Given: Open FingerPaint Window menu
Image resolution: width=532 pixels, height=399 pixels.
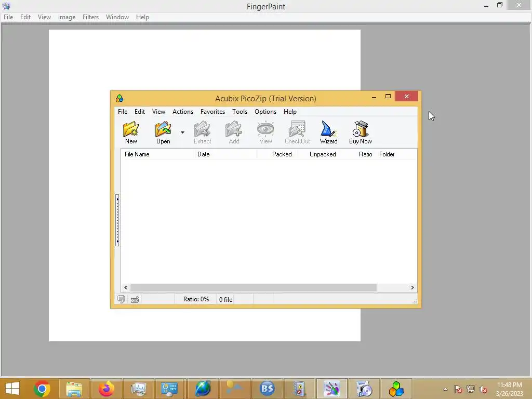Looking at the screenshot, I should (x=117, y=17).
